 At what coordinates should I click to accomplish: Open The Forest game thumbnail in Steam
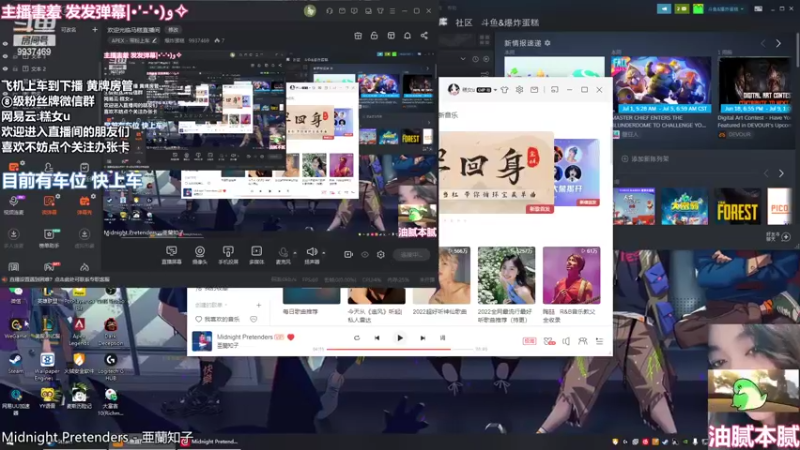[x=737, y=207]
